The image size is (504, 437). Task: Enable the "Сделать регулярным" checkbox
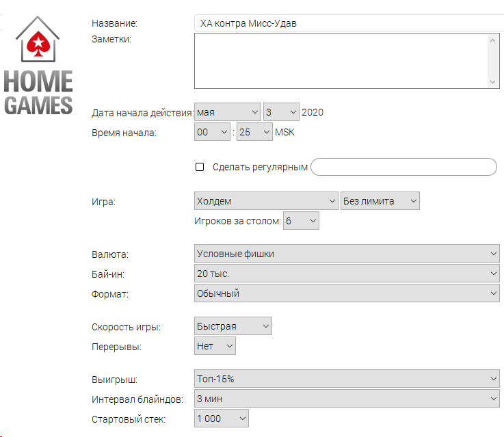(200, 167)
